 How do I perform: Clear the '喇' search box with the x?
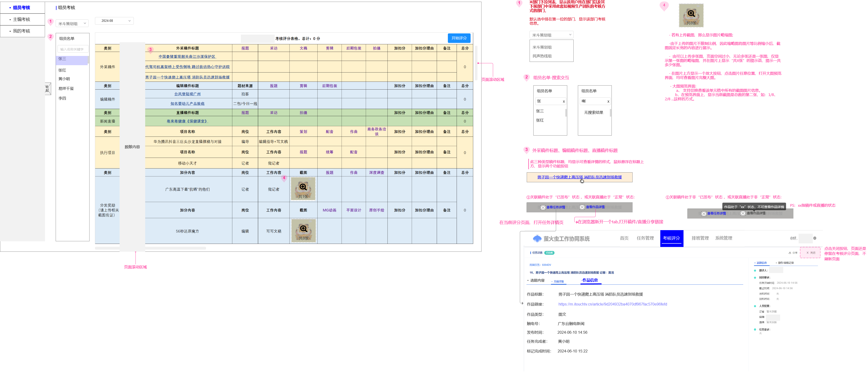(608, 101)
